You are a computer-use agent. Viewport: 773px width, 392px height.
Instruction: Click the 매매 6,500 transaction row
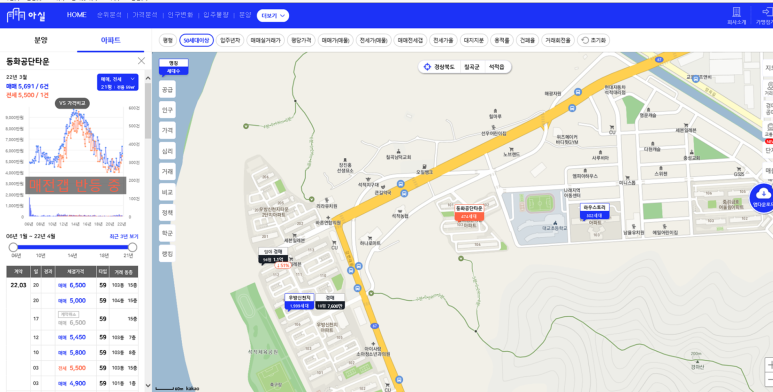click(x=72, y=285)
